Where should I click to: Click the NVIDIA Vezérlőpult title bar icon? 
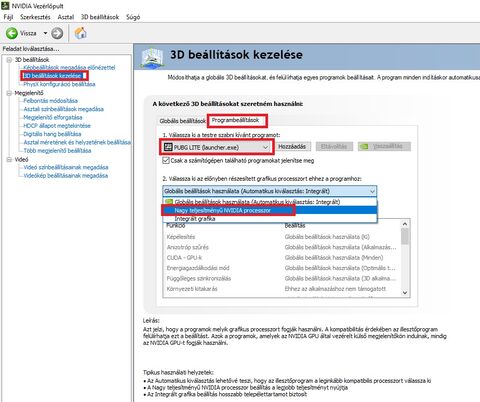pos(5,5)
